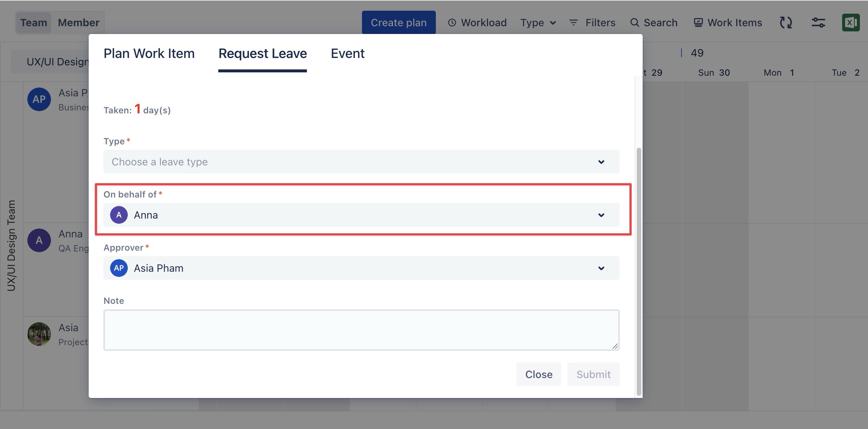This screenshot has width=868, height=429.
Task: Expand the leave Type dropdown
Action: click(361, 162)
